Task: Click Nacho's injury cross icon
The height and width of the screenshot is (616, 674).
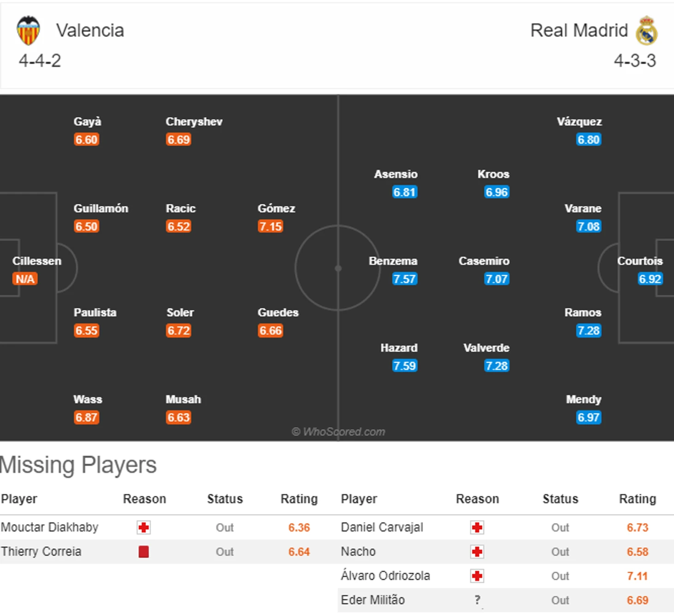Action: pos(477,552)
